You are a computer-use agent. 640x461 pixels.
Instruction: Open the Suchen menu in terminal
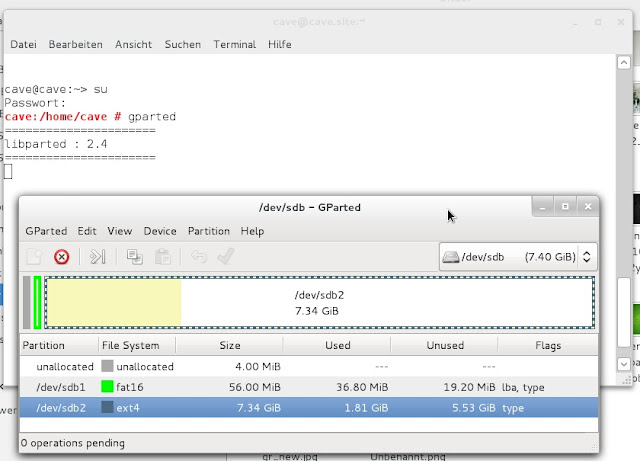point(183,44)
